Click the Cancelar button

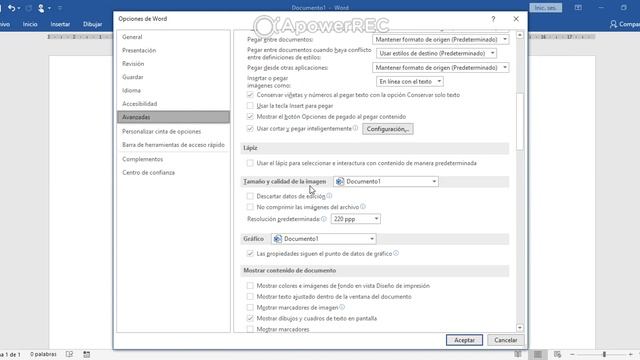pos(506,340)
